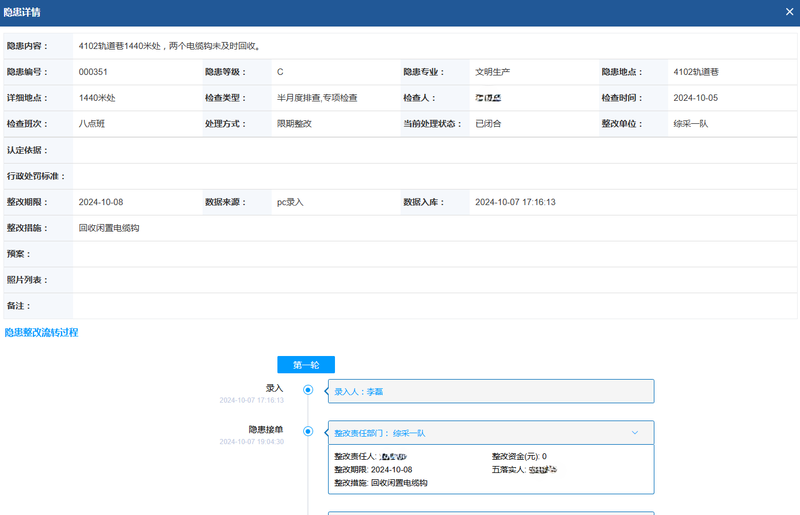Screen dimensions: 800x515
Task: Click 数据来源 value pc录入
Action: tap(290, 202)
